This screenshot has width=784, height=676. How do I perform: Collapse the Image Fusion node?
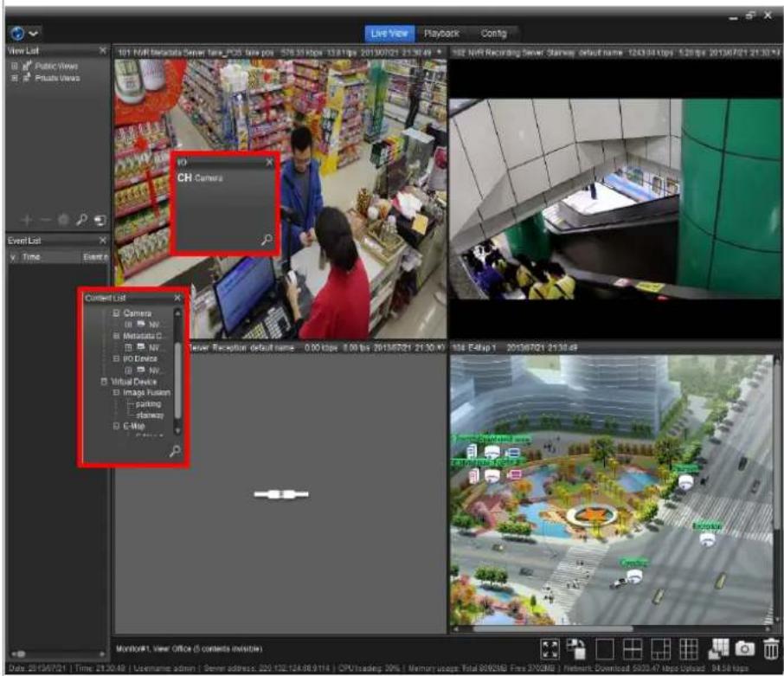click(116, 392)
